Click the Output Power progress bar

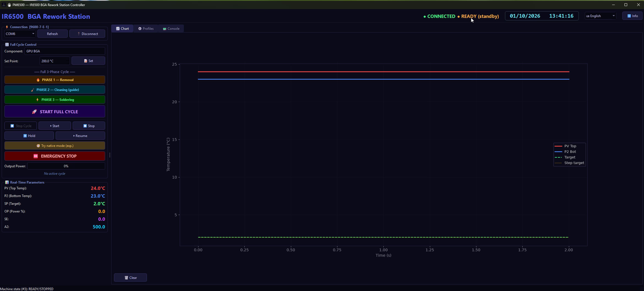coord(66,166)
